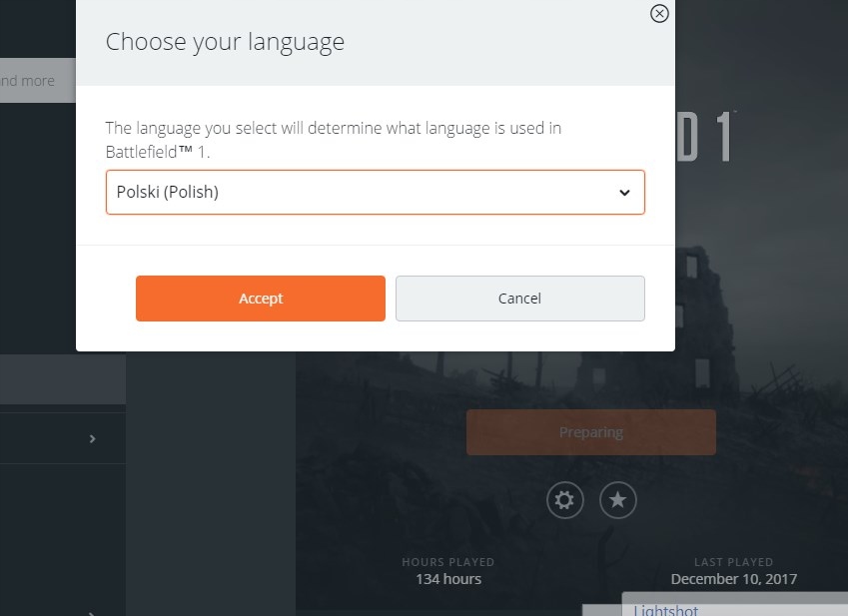Click the 134 hours played value

click(x=448, y=579)
